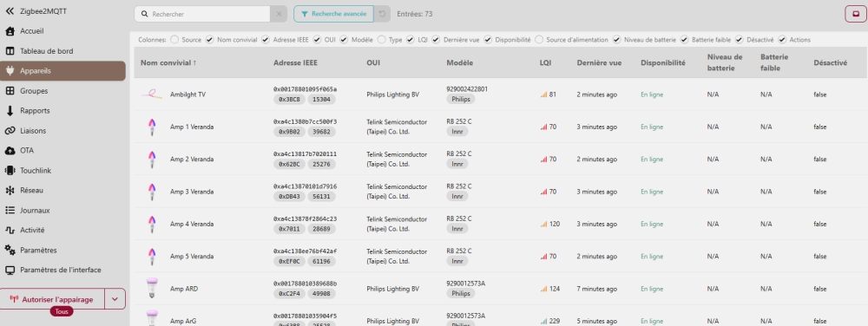The height and width of the screenshot is (326, 868).
Task: Toggle Désactivé column checkbox
Action: 739,40
